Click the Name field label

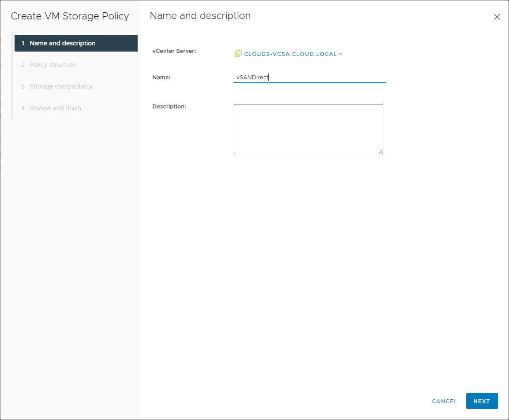click(161, 77)
